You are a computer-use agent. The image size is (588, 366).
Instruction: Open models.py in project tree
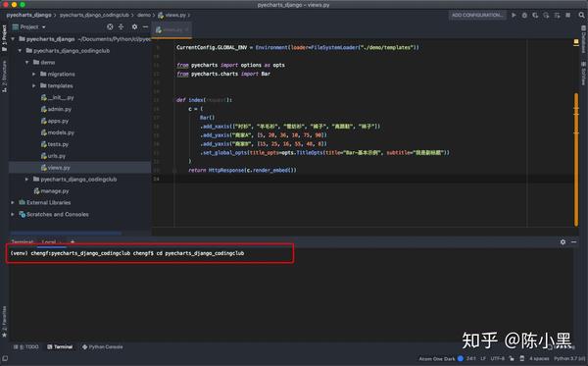[58, 132]
